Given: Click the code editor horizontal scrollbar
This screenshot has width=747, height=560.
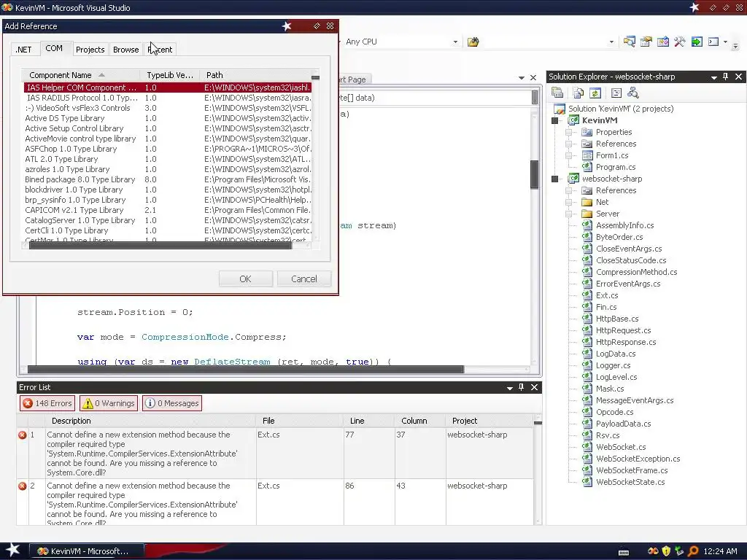Looking at the screenshot, I should point(245,370).
